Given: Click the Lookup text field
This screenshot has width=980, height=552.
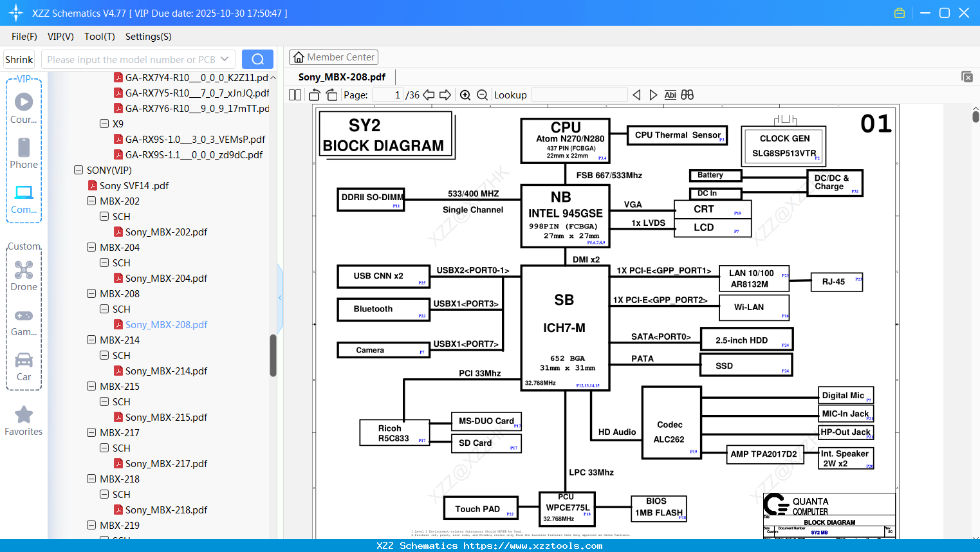Looking at the screenshot, I should (x=580, y=95).
